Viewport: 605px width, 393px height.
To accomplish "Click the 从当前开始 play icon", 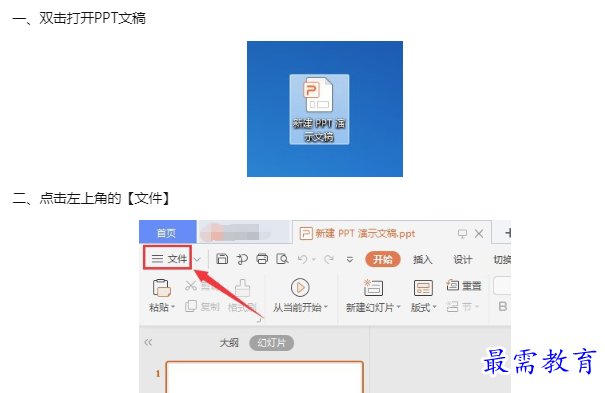I will click(x=300, y=288).
